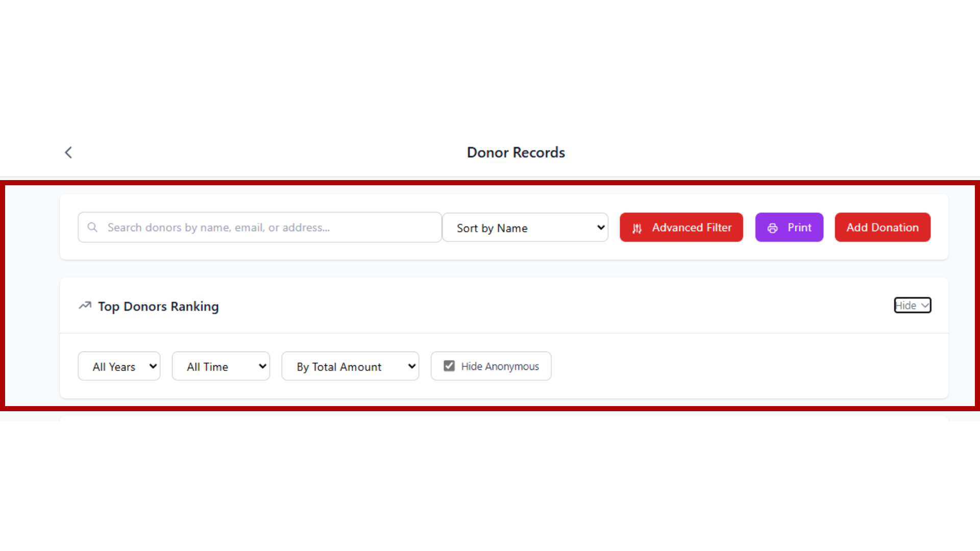Click the chevron beside Hide control
This screenshot has height=551, width=980.
tap(925, 305)
